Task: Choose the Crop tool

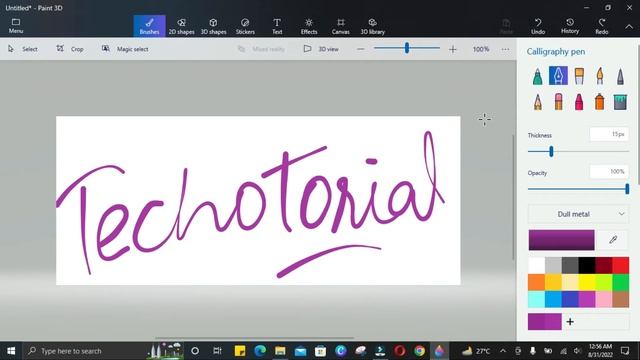Action: point(70,49)
